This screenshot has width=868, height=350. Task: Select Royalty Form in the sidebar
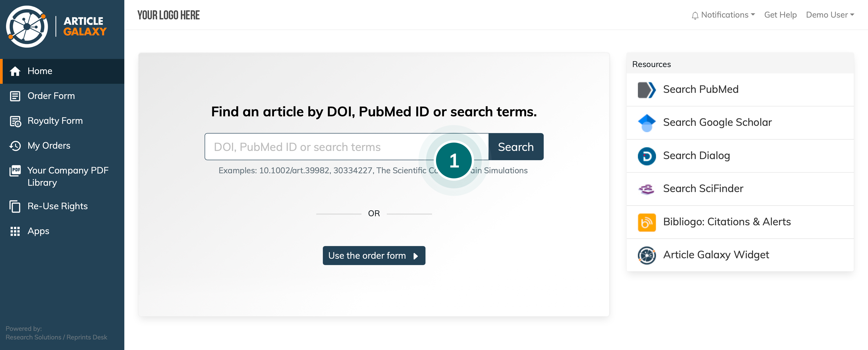tap(55, 121)
